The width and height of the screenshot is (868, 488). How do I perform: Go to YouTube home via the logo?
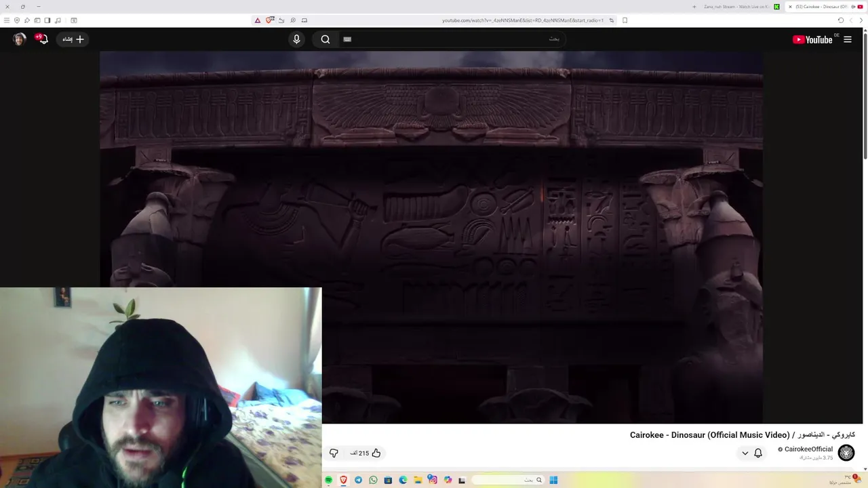[812, 39]
